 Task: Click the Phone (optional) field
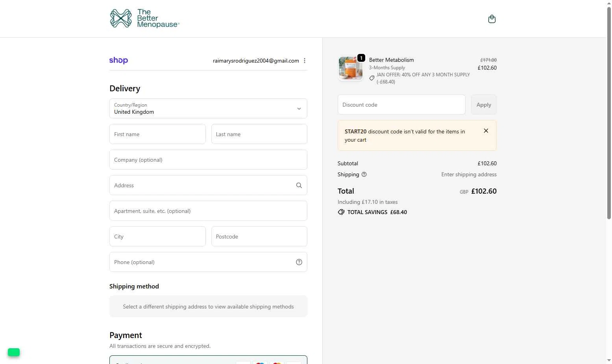(208, 262)
